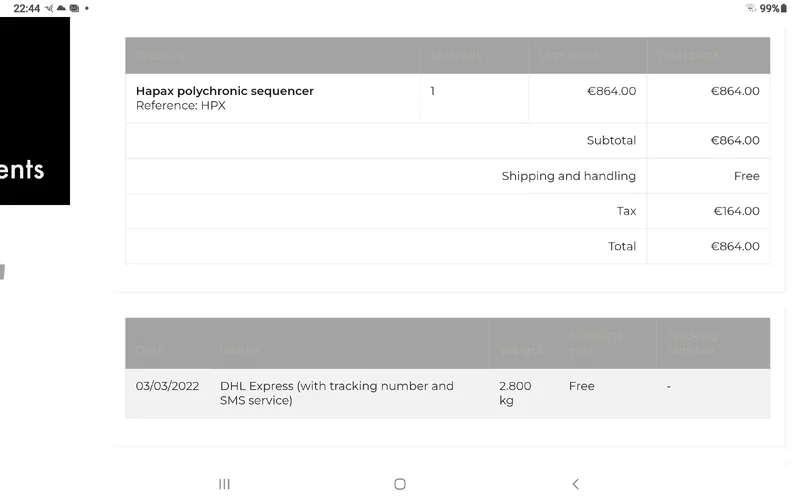
Task: Tap the cloud notification icon
Action: [61, 8]
